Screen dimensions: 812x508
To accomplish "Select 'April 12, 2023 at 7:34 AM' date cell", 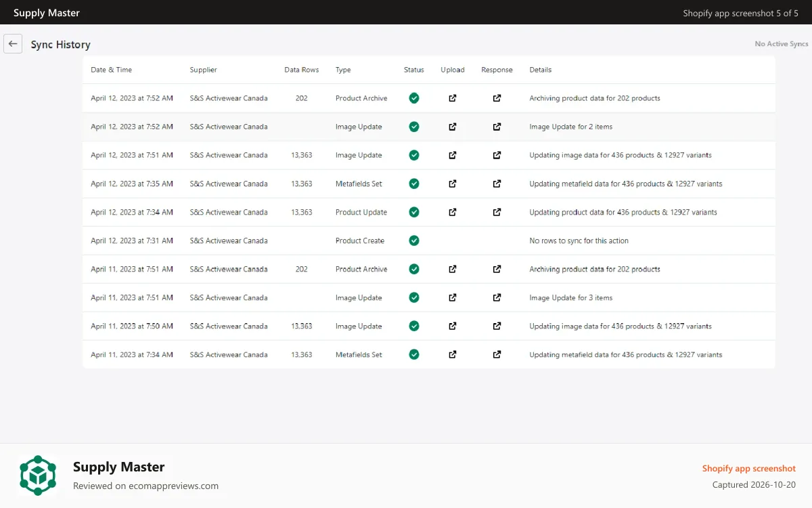I will (132, 212).
